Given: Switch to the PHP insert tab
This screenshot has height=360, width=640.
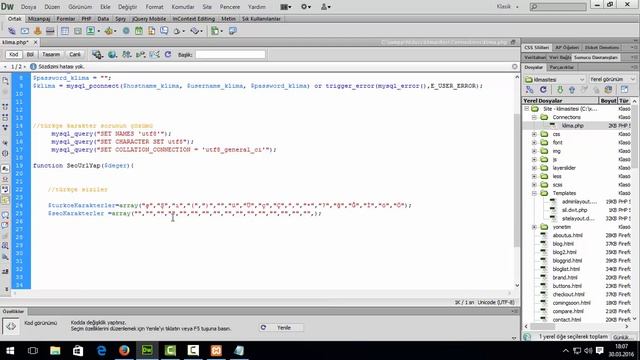Looking at the screenshot, I should pos(87,19).
